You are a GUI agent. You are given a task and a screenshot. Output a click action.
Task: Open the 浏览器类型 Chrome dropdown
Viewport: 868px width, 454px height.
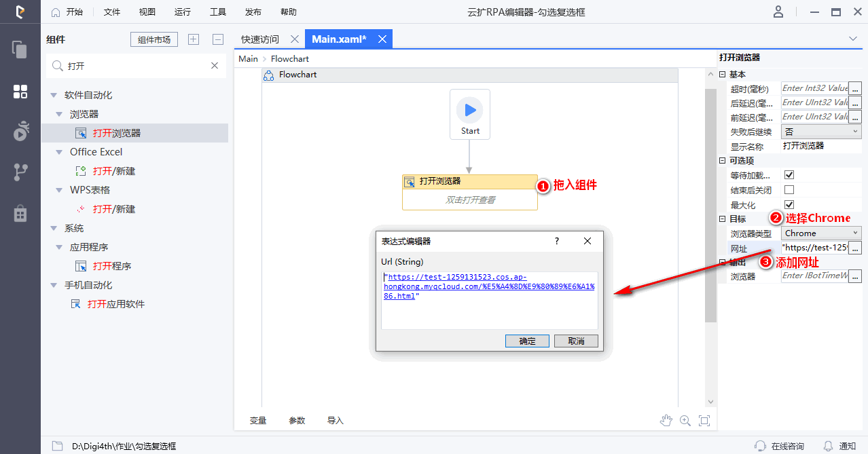(x=820, y=233)
